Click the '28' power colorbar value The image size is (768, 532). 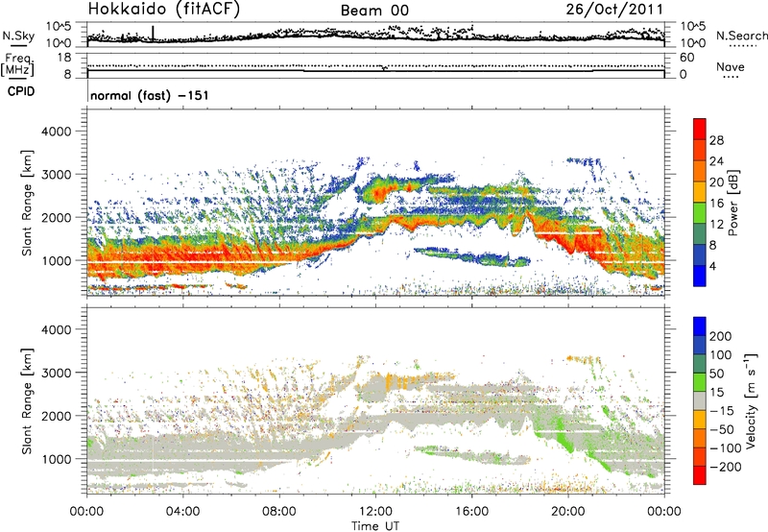pyautogui.click(x=716, y=140)
